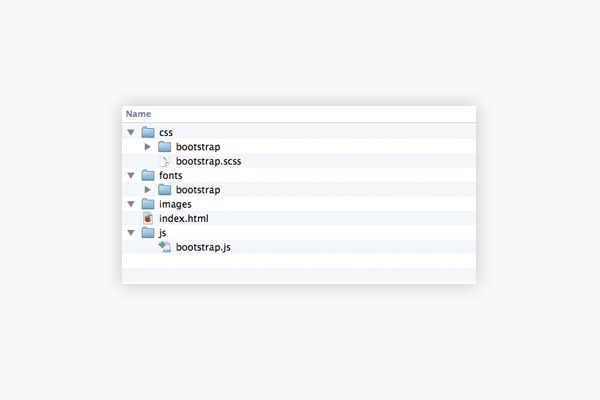Select the bootstrap.js file name
This screenshot has height=400, width=600.
coord(203,247)
